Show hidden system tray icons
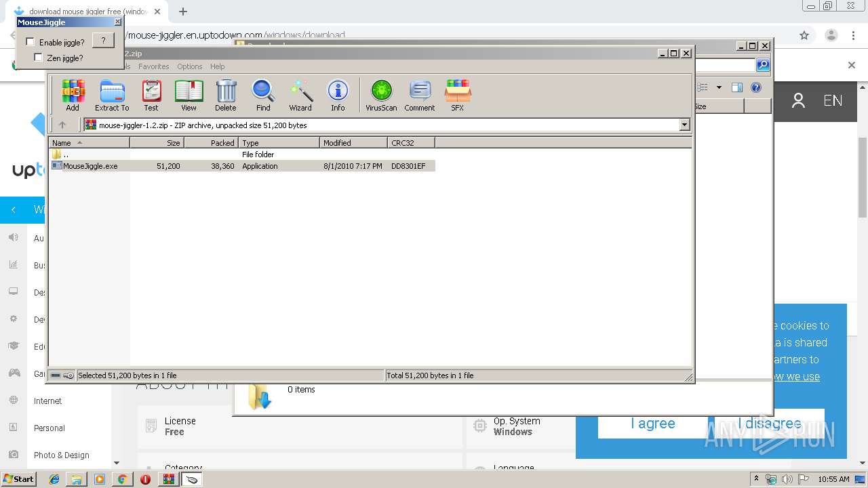Image resolution: width=868 pixels, height=488 pixels. click(756, 479)
